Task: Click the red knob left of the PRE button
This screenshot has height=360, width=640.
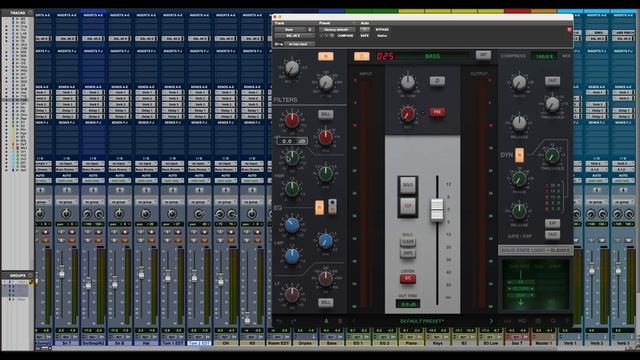Action: coord(407,114)
